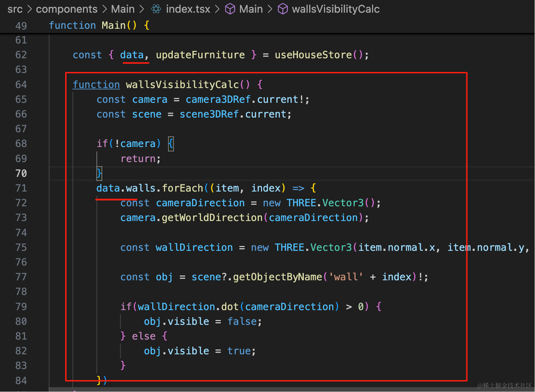
Task: Expand the chevron after 'src' breadcrumb
Action: [29, 9]
